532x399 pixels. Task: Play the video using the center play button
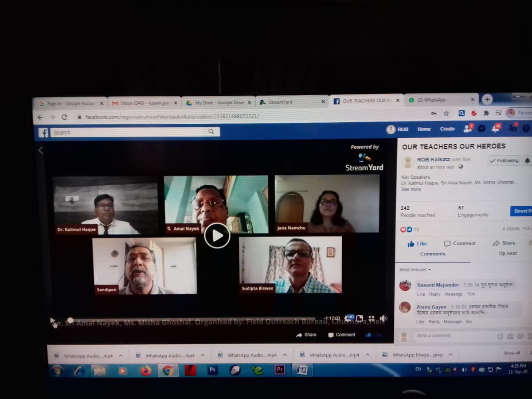click(x=217, y=235)
